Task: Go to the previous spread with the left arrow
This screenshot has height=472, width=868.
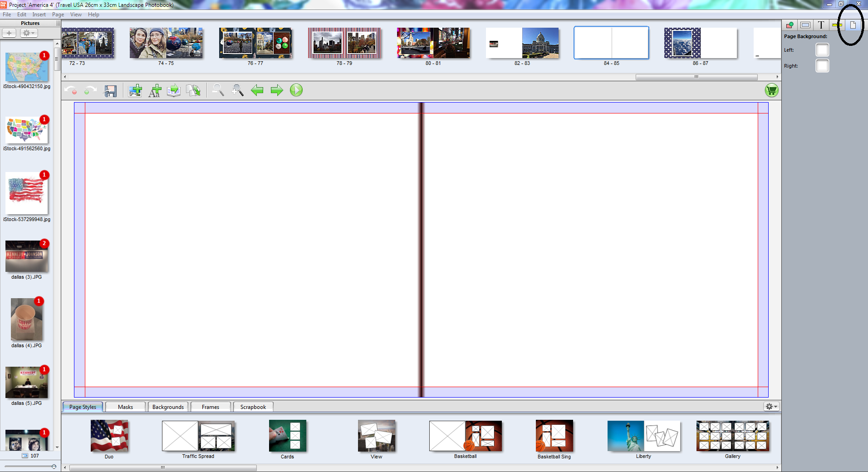Action: tap(257, 90)
